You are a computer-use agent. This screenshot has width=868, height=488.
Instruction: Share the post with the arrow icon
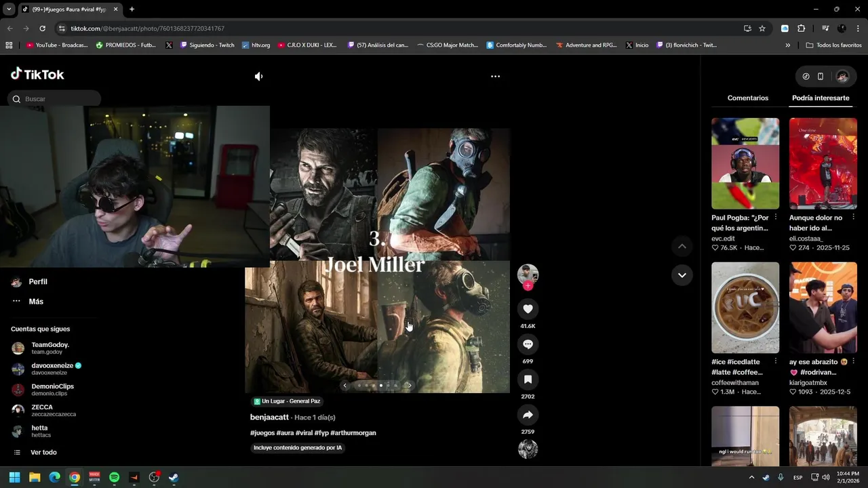click(x=528, y=415)
